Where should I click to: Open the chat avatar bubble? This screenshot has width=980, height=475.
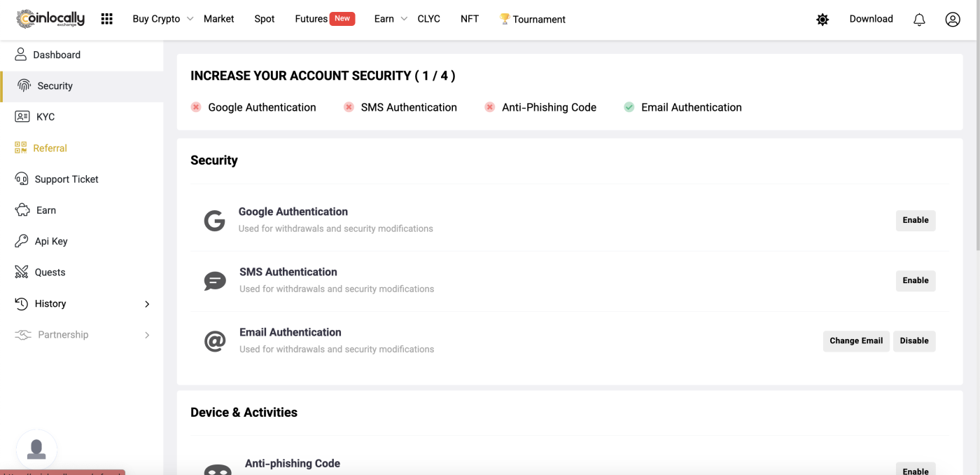point(36,449)
